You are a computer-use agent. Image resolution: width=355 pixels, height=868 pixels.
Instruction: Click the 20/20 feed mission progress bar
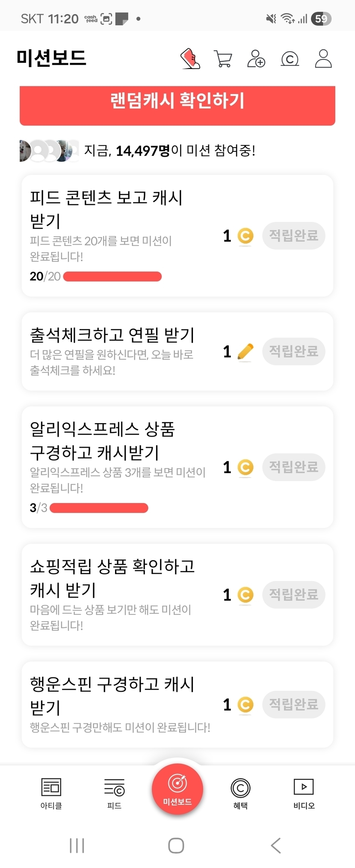click(x=112, y=277)
